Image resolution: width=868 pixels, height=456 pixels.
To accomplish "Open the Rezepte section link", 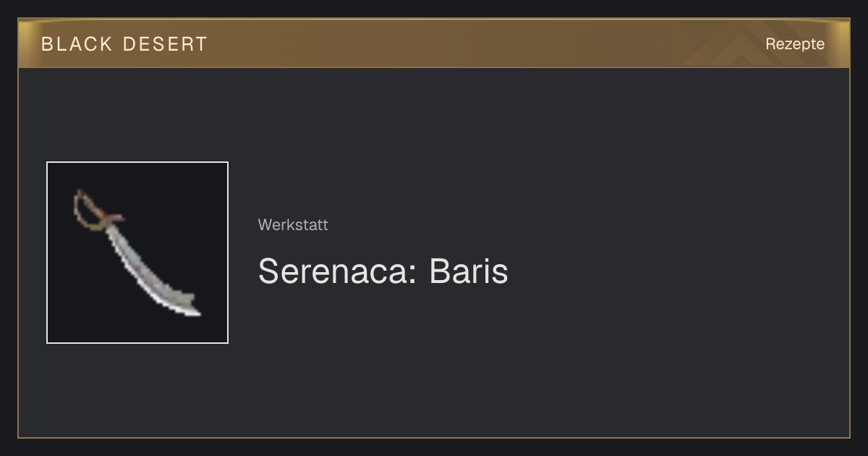I will [x=795, y=43].
